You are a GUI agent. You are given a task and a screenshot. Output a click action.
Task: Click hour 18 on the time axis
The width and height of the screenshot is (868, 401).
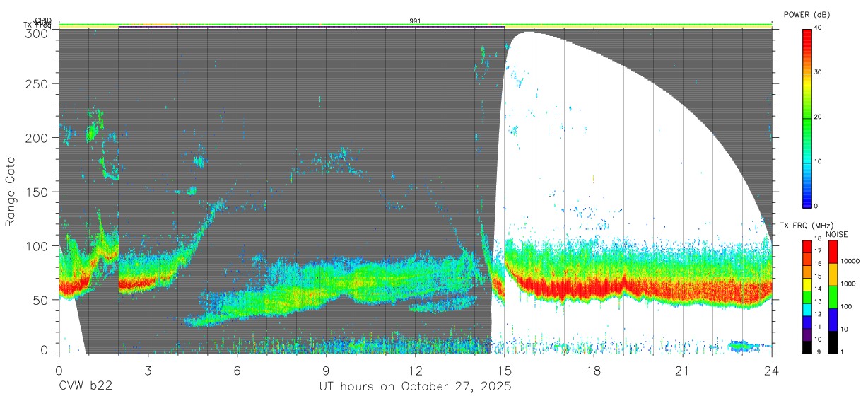pos(594,370)
